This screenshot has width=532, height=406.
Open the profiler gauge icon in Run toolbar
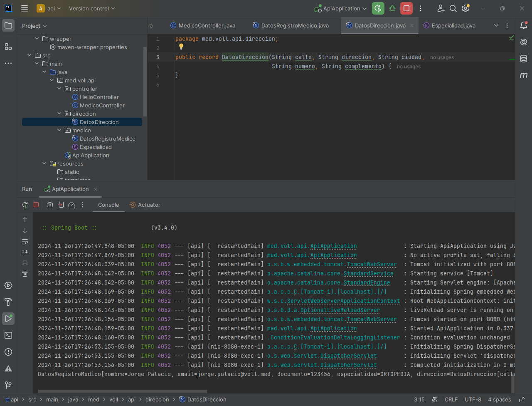click(71, 205)
